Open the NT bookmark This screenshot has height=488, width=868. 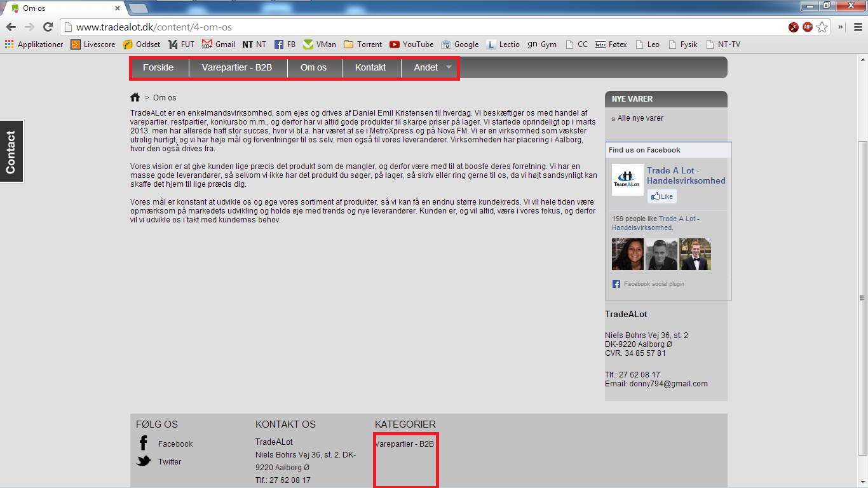tap(254, 44)
